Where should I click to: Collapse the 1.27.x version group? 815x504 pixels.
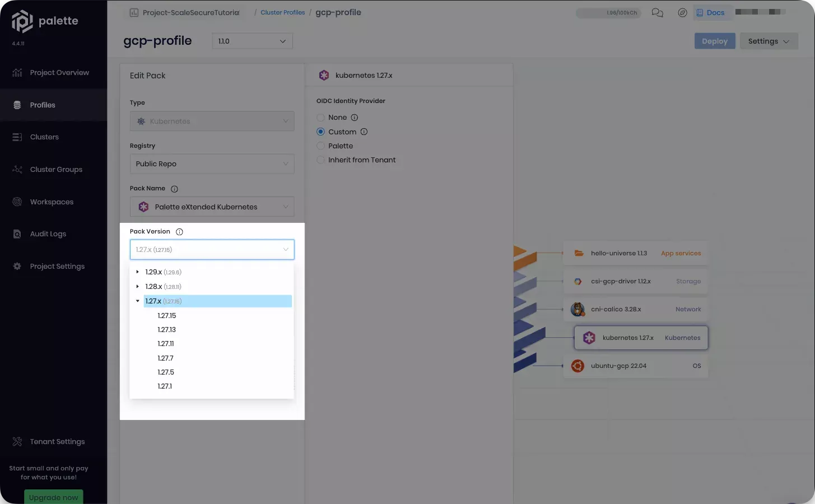point(137,301)
